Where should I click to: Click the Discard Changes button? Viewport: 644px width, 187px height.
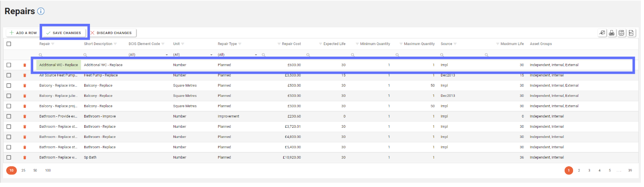pos(111,33)
